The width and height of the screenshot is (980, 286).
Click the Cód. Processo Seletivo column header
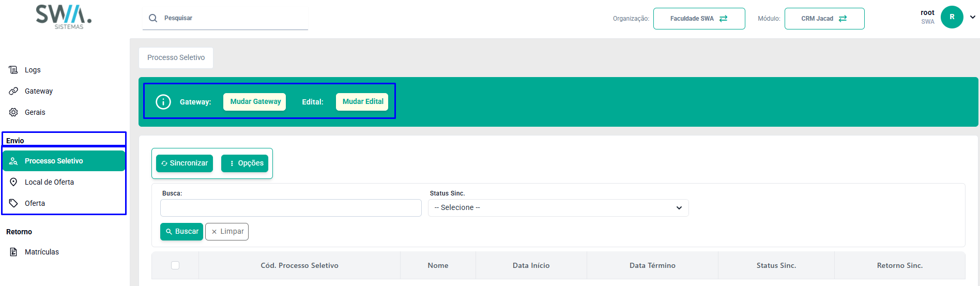click(299, 265)
